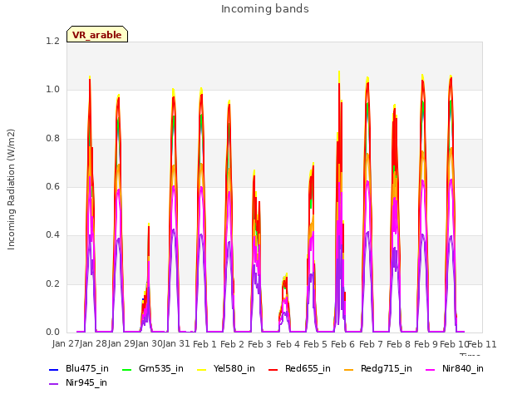Click the Feb 6 x-axis date label
The height and width of the screenshot is (399, 532).
[x=343, y=344]
